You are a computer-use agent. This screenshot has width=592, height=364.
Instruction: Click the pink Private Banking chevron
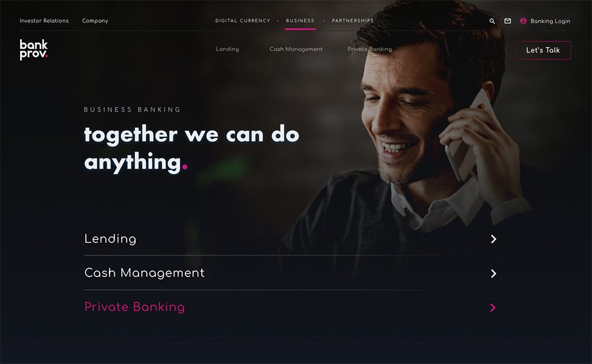click(x=493, y=308)
